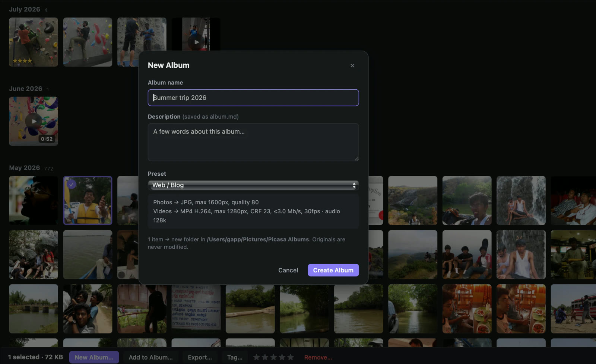Play the June 2026 video clip
Screen dimensions: 596x364
click(34, 121)
